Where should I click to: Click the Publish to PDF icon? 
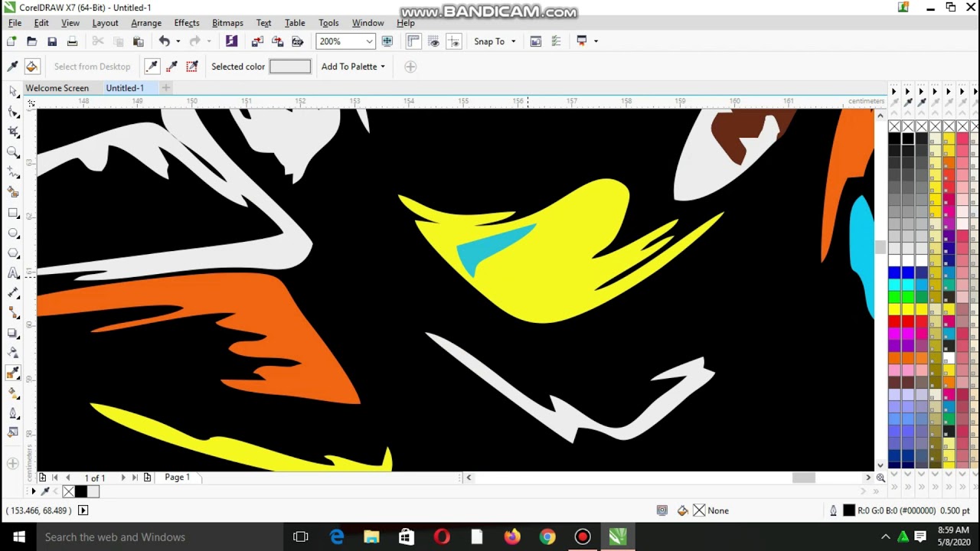298,41
